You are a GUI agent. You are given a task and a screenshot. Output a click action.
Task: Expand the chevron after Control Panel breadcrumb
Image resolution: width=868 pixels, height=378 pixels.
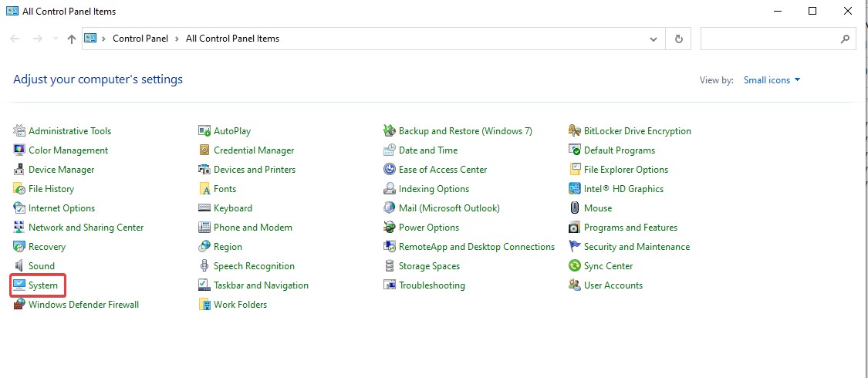coord(177,39)
